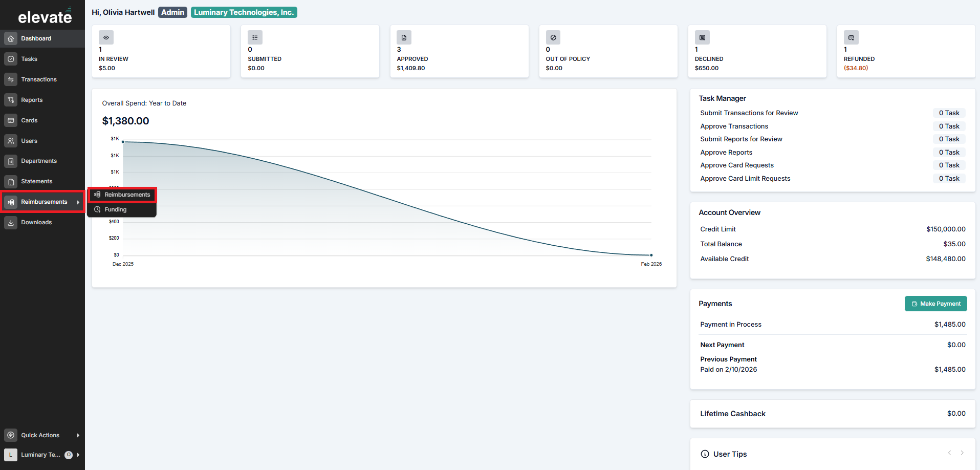
Task: Expand the Quick Actions arrow
Action: coord(78,435)
